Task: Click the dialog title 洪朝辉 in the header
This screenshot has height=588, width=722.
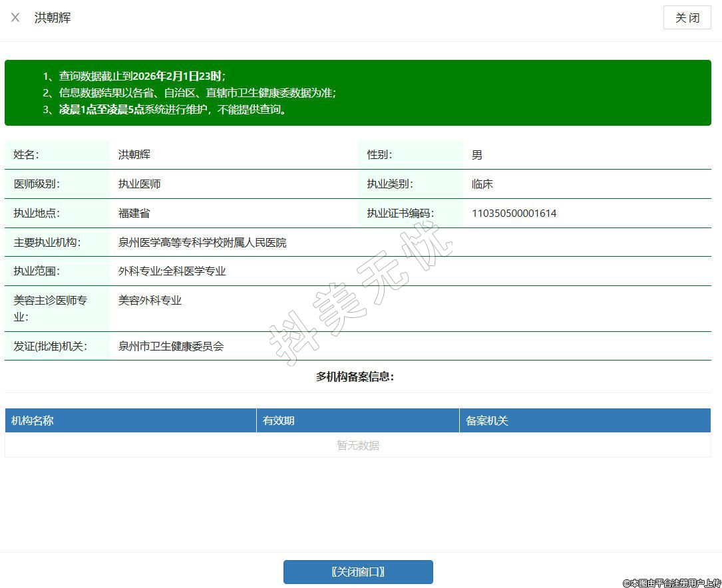Action: [x=53, y=18]
